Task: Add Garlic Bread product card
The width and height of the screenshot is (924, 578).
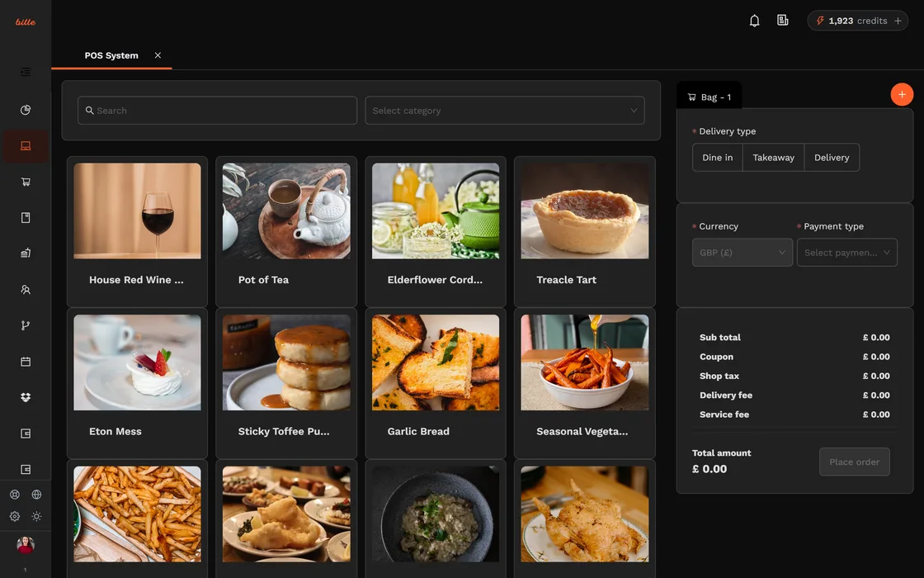Action: 435,383
